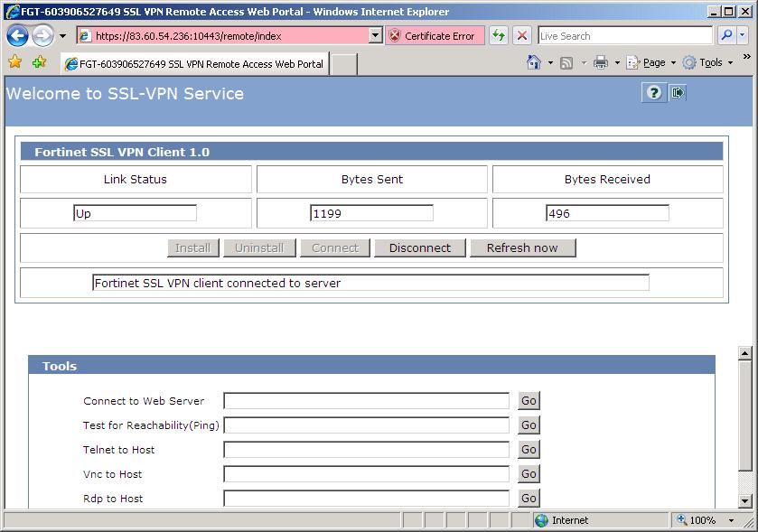This screenshot has height=532, width=758.
Task: Expand the zoom level 100% dropdown
Action: point(735,520)
